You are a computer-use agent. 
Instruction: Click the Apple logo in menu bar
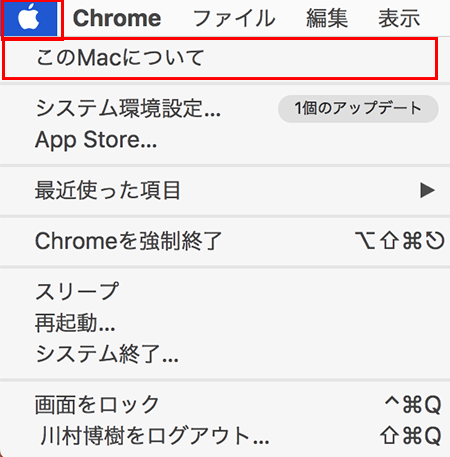pyautogui.click(x=29, y=18)
